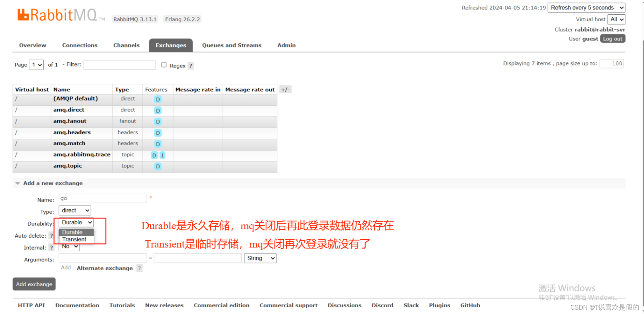
Task: Click the D feature badge for amq.fanout
Action: click(x=158, y=122)
